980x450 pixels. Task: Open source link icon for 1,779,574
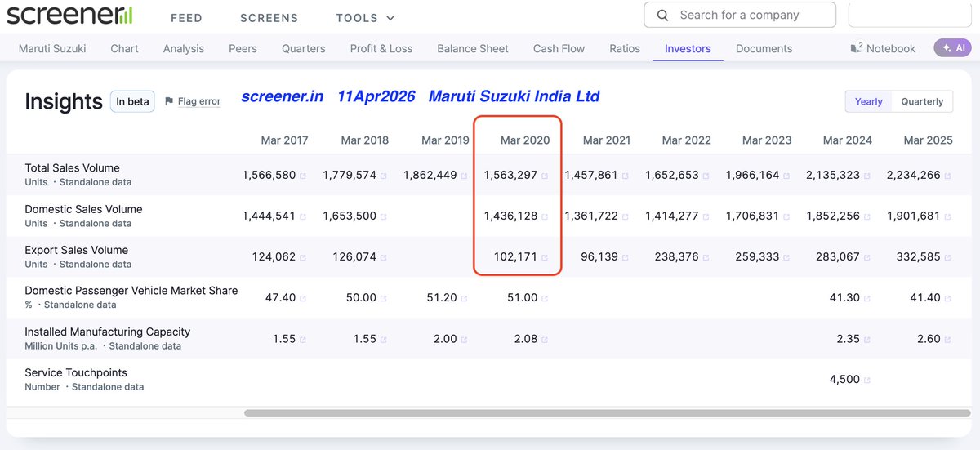[383, 176]
